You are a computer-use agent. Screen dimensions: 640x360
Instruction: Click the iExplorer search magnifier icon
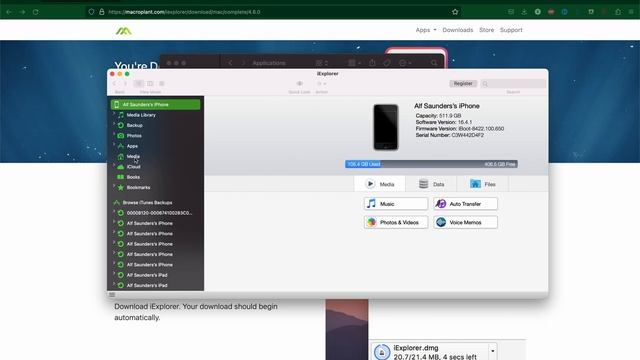point(485,84)
